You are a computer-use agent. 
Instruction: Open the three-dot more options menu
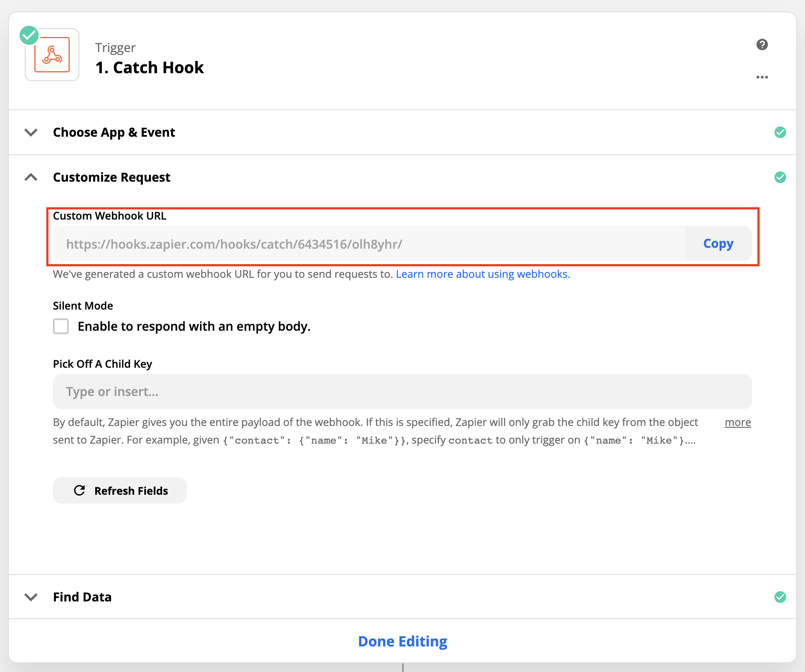(762, 77)
